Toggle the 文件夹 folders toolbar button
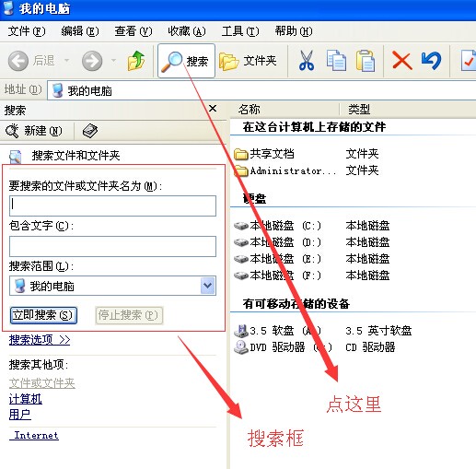This screenshot has height=469, width=476. click(x=248, y=61)
